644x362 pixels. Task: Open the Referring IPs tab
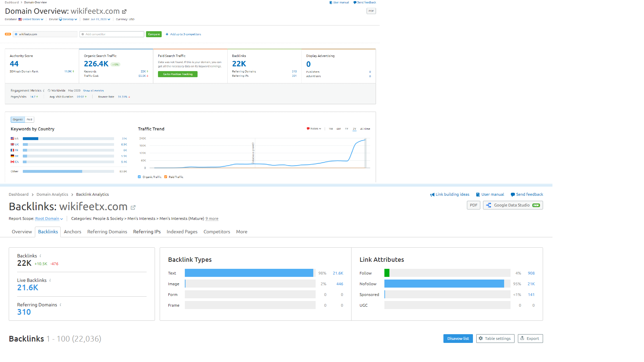147,232
